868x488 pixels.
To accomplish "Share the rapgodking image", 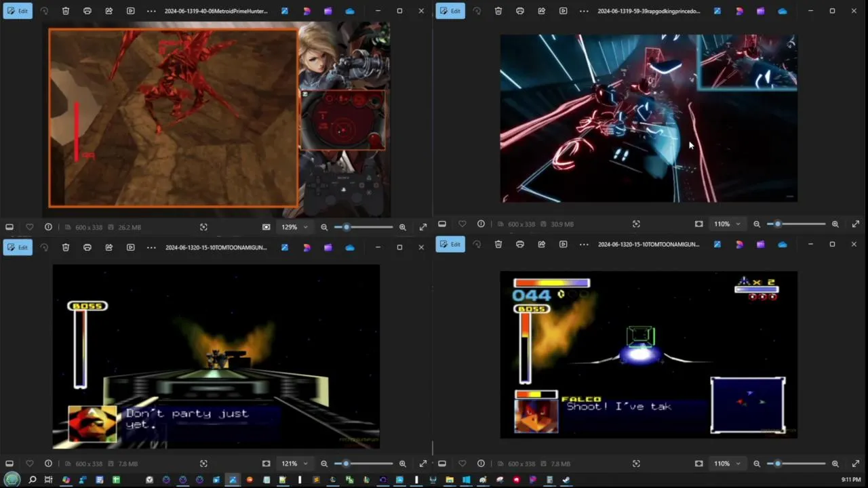I will click(x=542, y=11).
